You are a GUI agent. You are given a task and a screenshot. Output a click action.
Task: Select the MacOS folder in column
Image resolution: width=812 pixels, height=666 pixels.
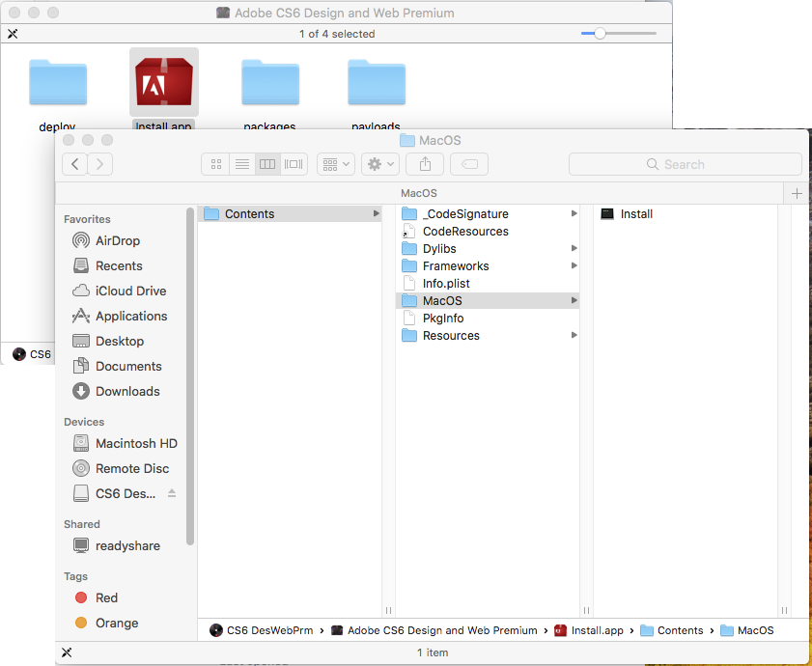(488, 301)
